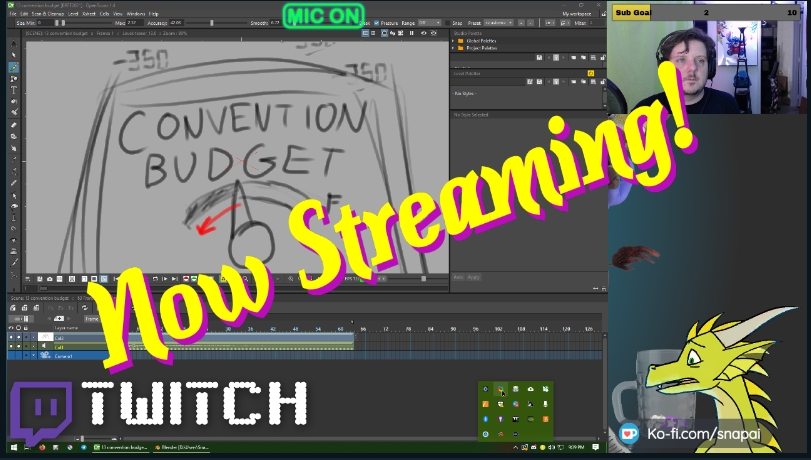The width and height of the screenshot is (811, 460).
Task: Toggle camstand visibility for Col2 layer
Action: point(19,337)
